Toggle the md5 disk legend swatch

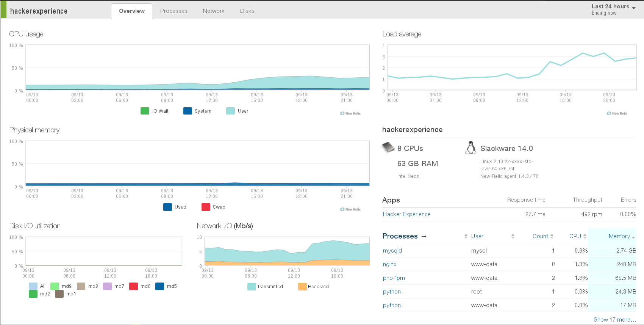(159, 286)
